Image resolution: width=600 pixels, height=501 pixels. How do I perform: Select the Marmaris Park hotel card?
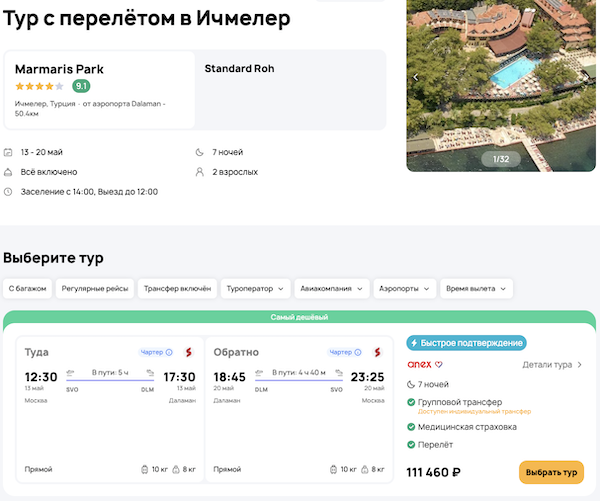point(99,89)
